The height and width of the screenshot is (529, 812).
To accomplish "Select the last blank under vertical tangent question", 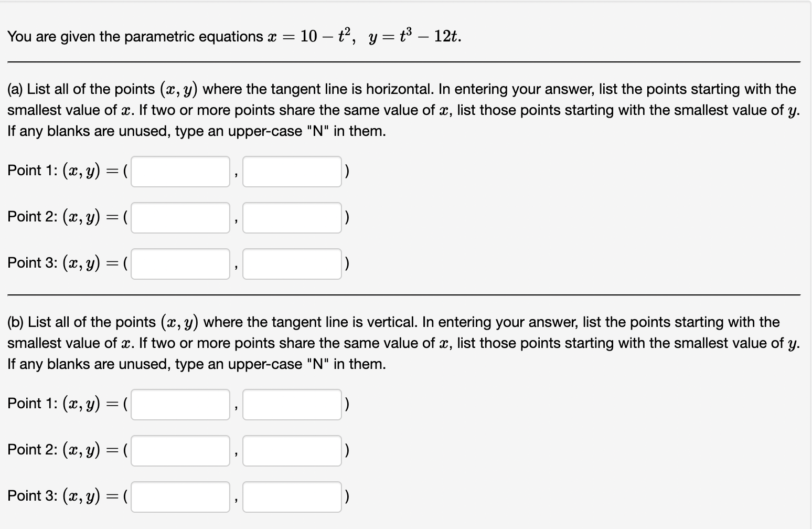I will click(x=292, y=496).
